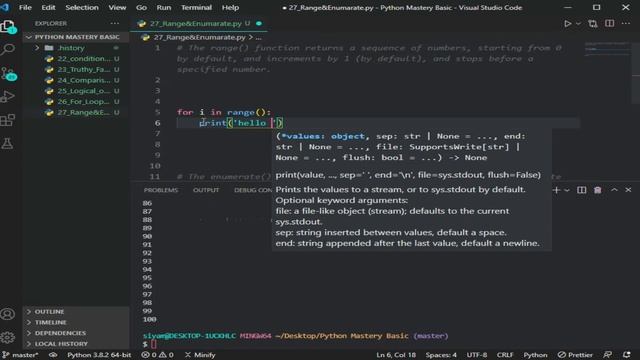This screenshot has width=640, height=360.
Task: Split the terminal panel
Action: pyautogui.click(x=581, y=190)
